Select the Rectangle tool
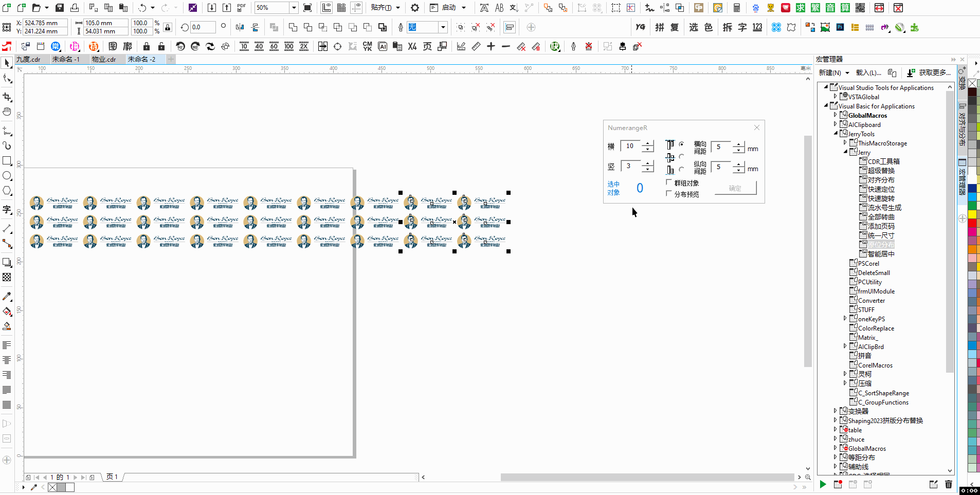980x495 pixels. coord(7,161)
